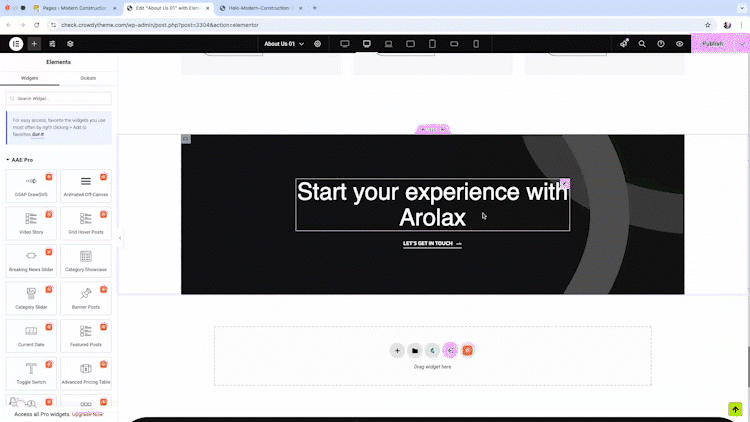Switch to tablet landscape preview

point(410,44)
